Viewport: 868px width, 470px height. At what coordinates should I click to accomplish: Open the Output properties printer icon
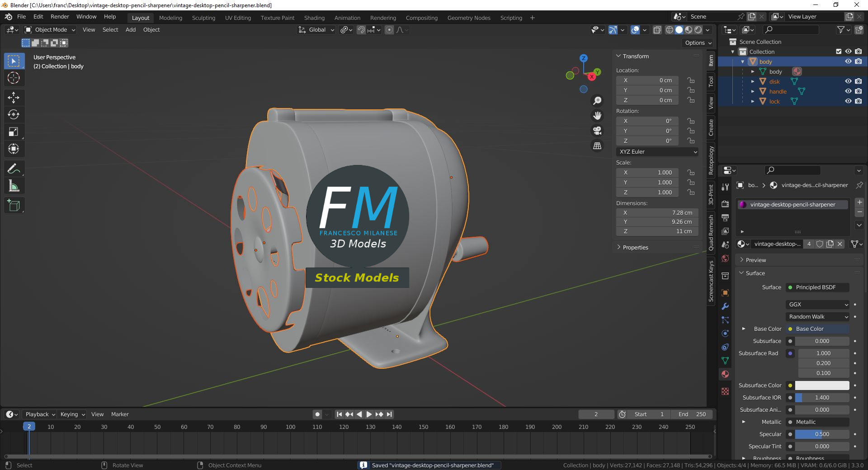tap(725, 217)
